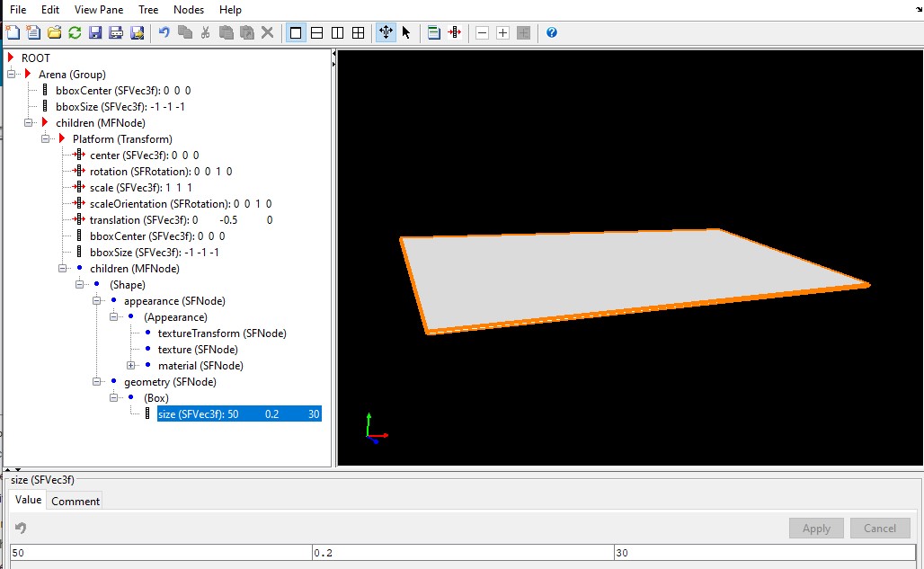The image size is (924, 569).
Task: Collapse the Arena (Group) node
Action: click(12, 75)
